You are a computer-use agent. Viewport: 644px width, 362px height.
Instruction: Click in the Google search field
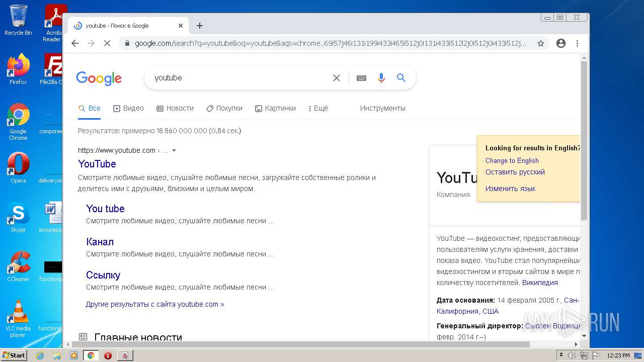coord(242,78)
